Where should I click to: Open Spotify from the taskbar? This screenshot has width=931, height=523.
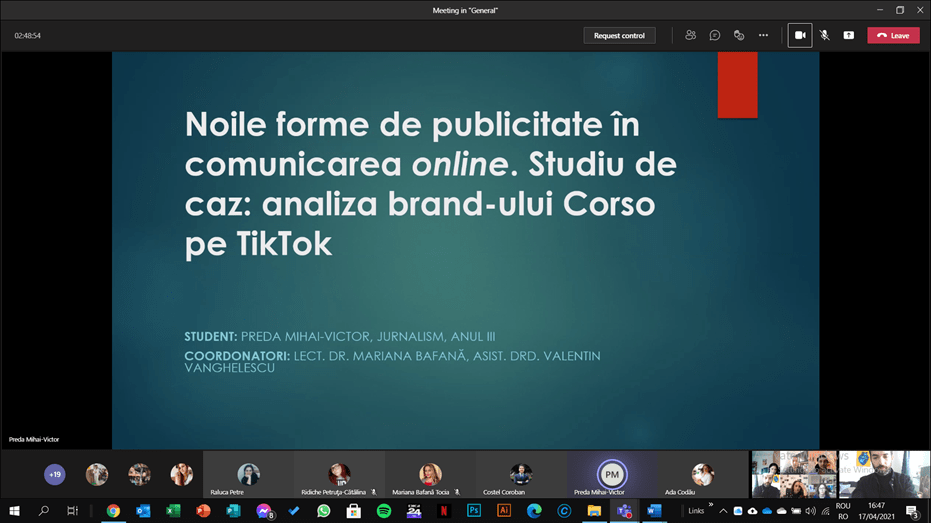click(x=384, y=511)
